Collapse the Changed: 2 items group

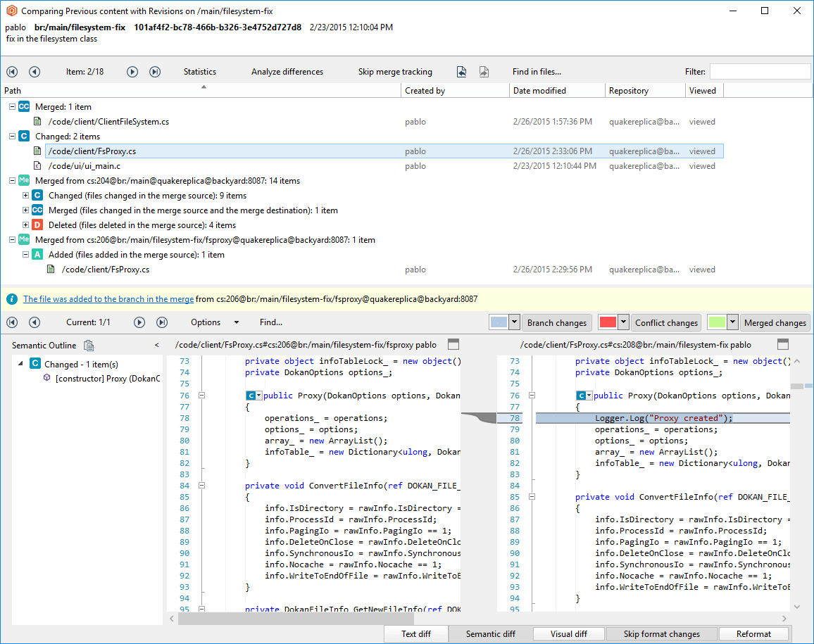(x=12, y=136)
